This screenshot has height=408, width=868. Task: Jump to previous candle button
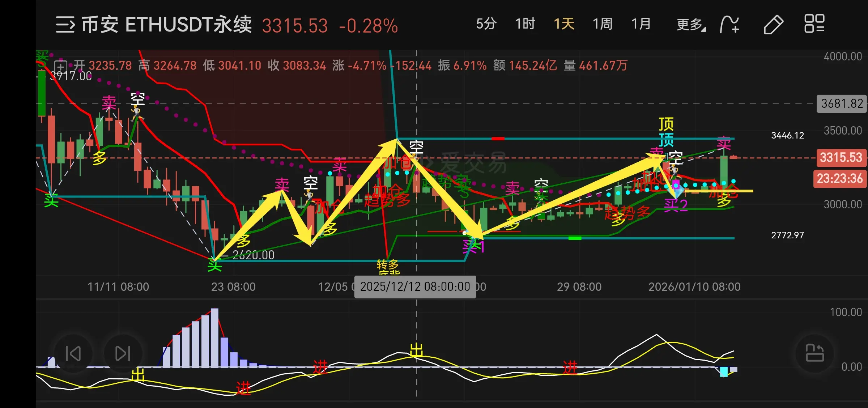pyautogui.click(x=73, y=353)
